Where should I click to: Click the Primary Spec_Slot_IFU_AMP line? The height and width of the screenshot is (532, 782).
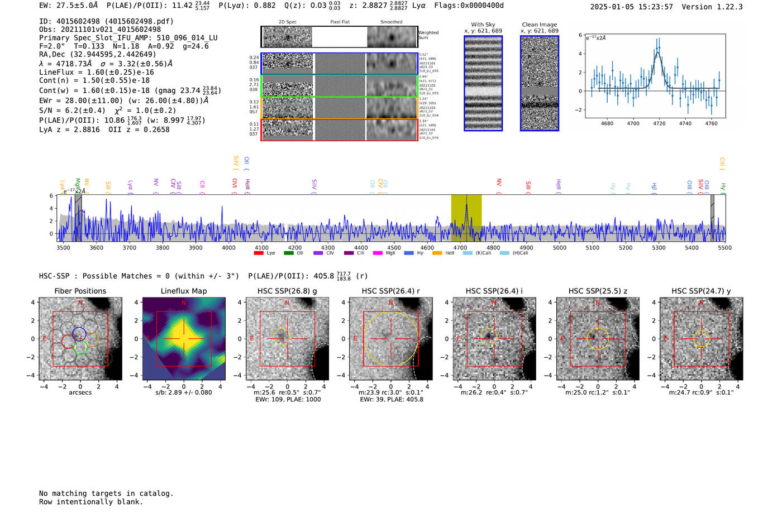(x=128, y=38)
